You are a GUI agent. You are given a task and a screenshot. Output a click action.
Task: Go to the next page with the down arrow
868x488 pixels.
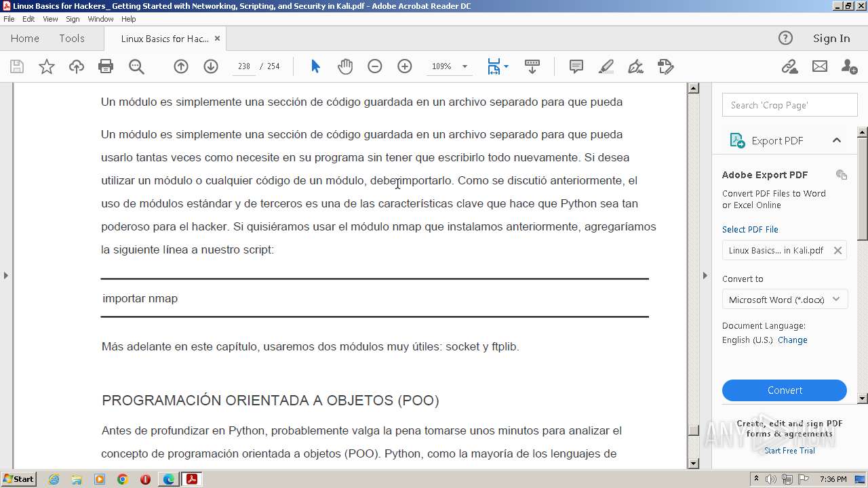tap(211, 66)
